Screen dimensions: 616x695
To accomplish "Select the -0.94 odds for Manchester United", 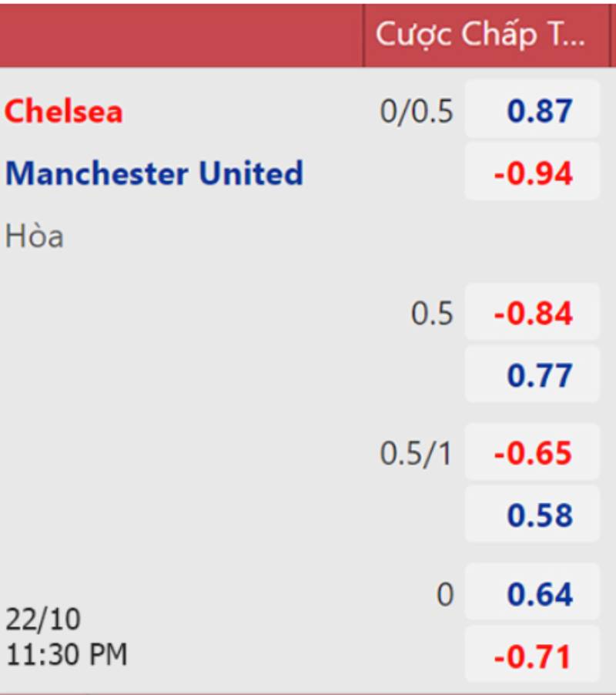I will tap(532, 173).
